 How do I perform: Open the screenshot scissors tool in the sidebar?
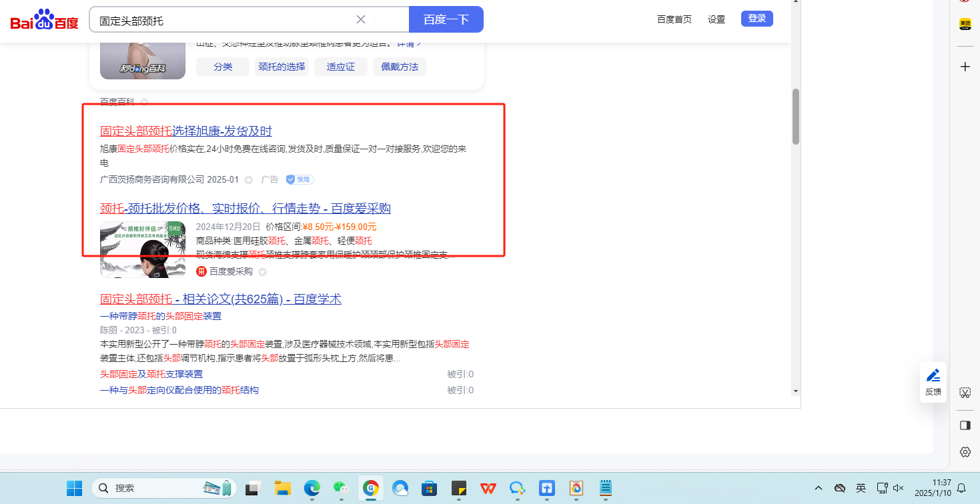(965, 393)
